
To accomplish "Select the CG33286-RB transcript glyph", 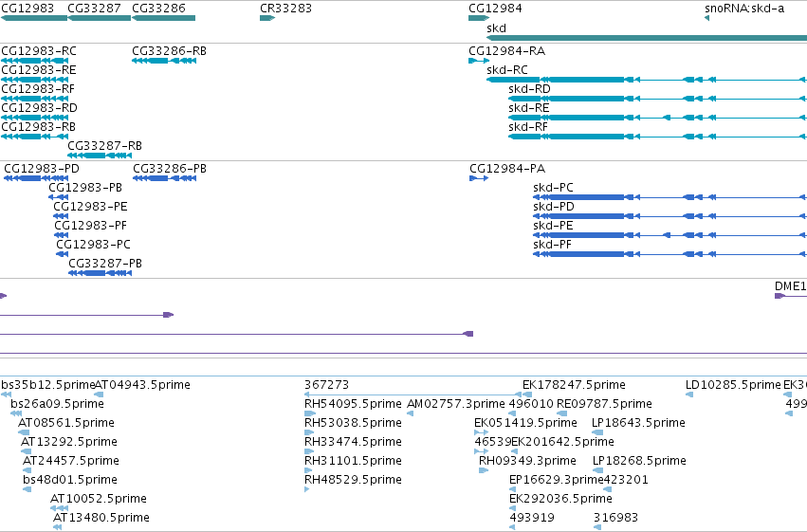I will click(164, 61).
